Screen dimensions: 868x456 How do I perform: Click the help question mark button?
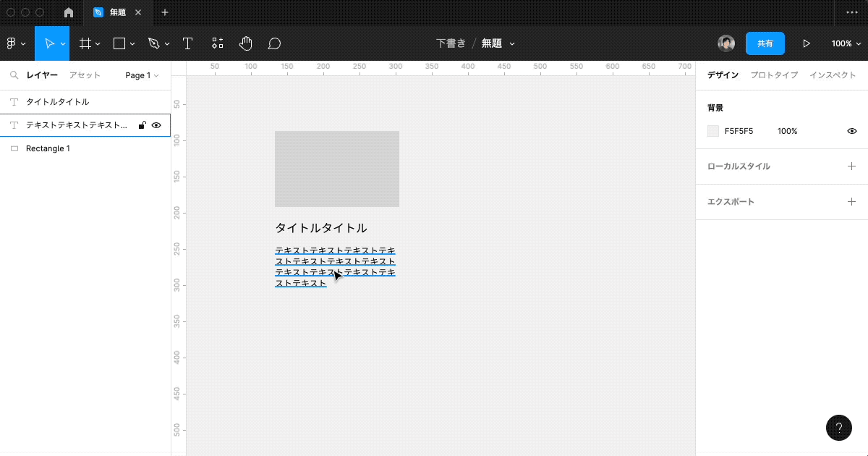tap(838, 428)
